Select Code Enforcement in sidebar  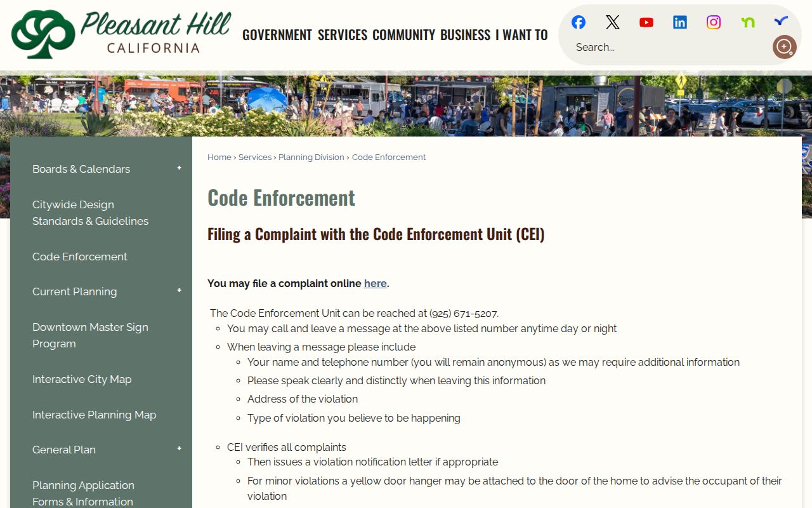click(x=80, y=257)
